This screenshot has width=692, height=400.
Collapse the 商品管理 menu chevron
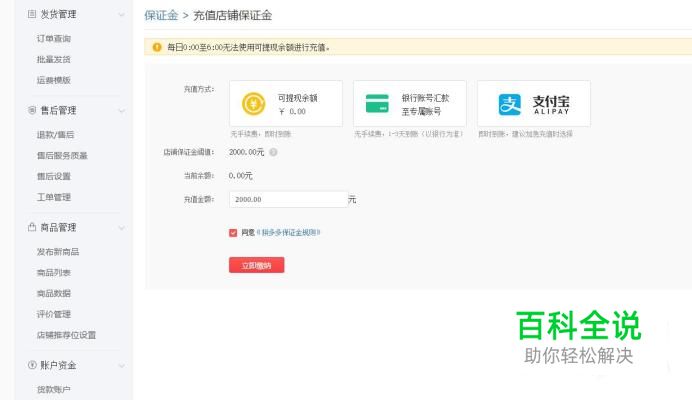point(121,228)
